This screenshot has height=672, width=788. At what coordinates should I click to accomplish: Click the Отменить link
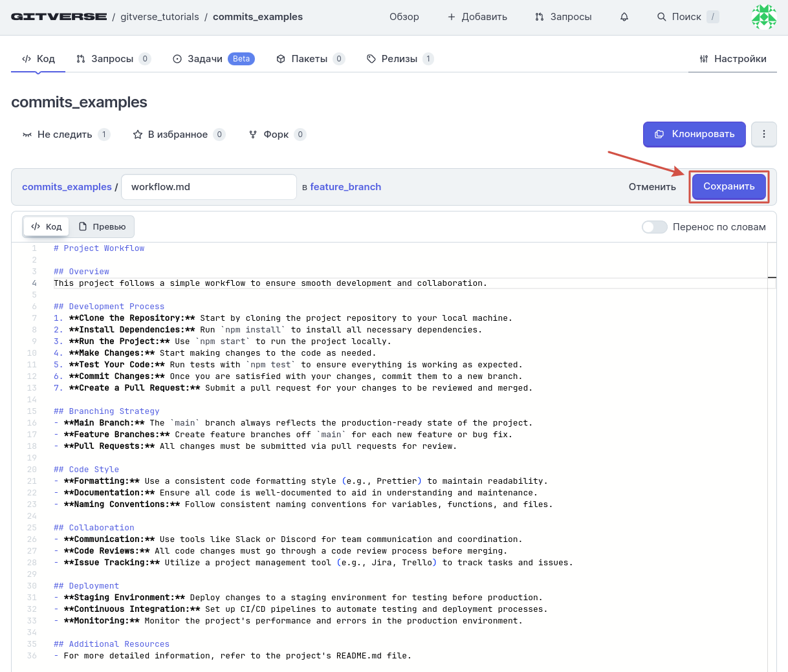(652, 187)
